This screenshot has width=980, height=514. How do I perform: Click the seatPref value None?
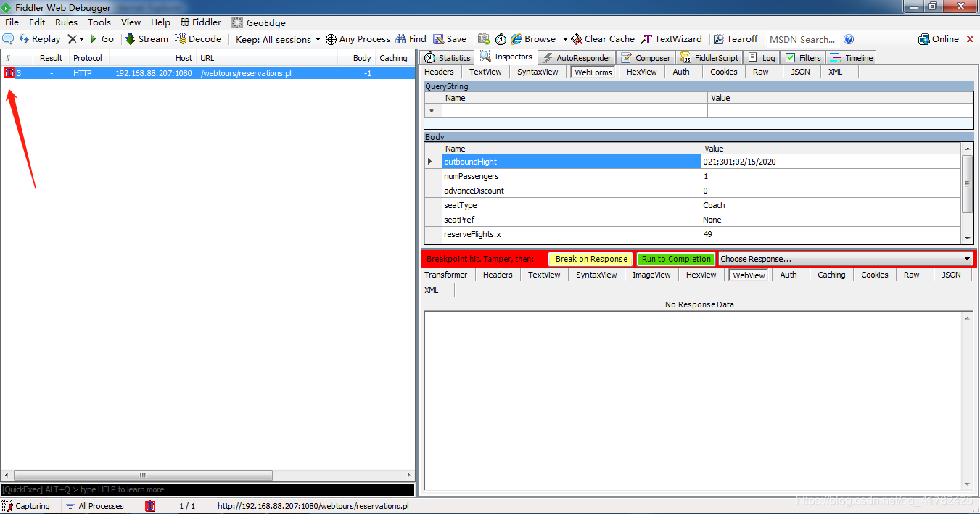[x=831, y=220]
